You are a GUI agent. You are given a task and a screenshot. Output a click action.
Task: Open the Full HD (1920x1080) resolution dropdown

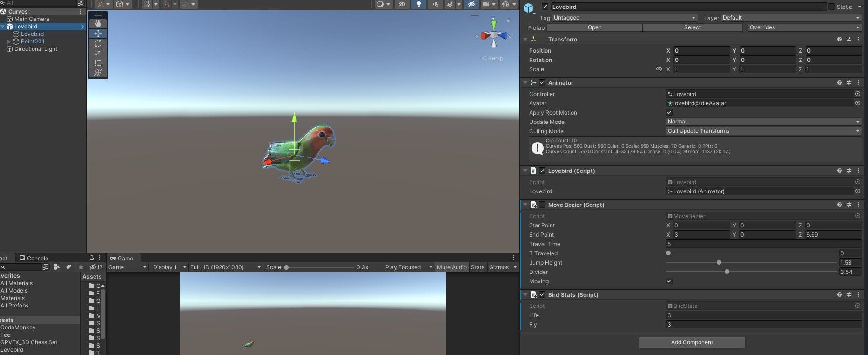pos(226,267)
